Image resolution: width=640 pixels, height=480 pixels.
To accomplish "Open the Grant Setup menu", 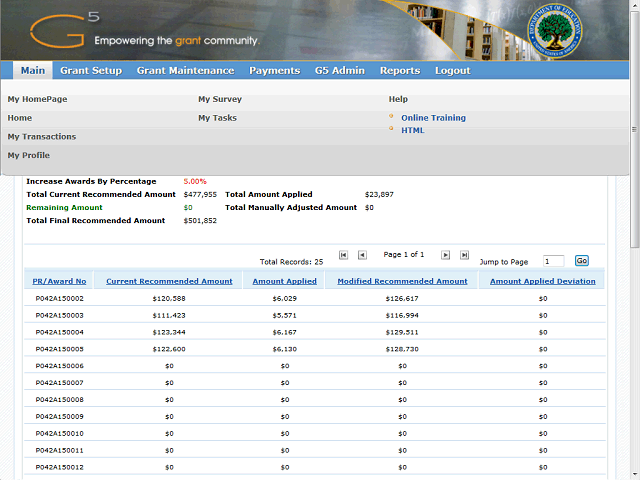I will (91, 71).
